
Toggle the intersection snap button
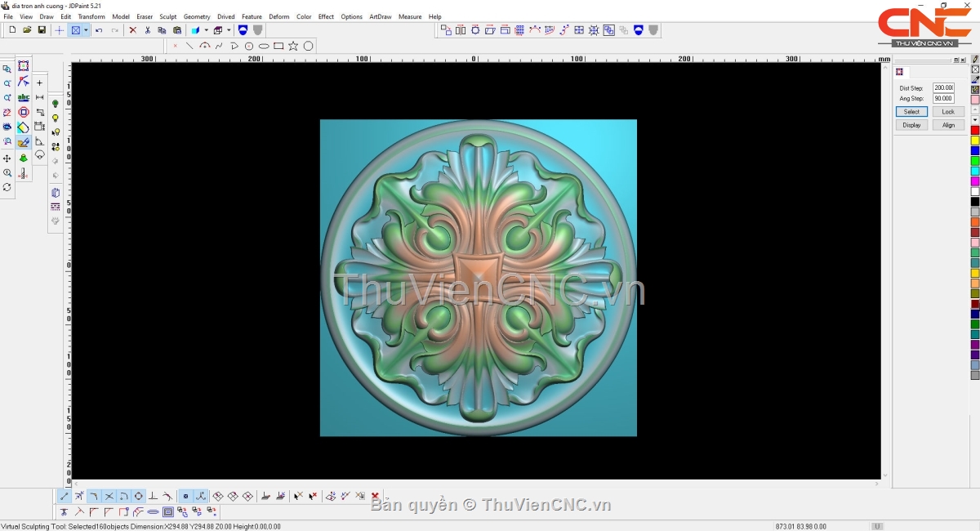pos(109,496)
